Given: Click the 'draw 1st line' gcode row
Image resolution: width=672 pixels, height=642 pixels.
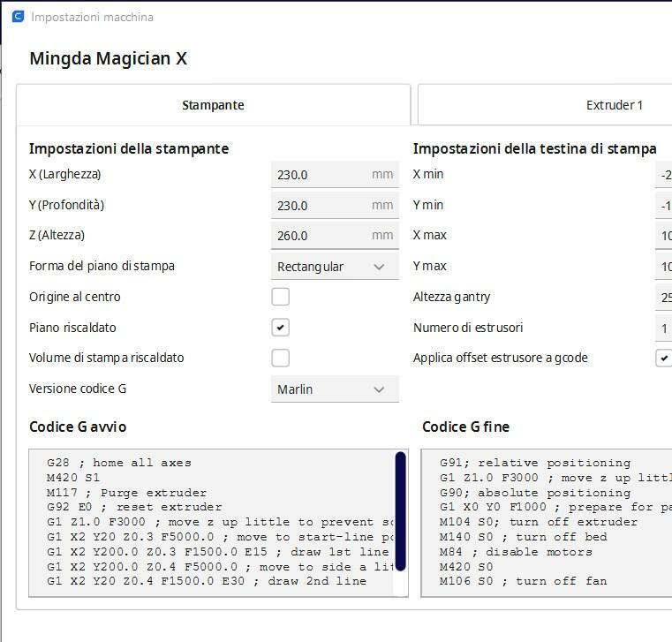Looking at the screenshot, I should tap(218, 552).
